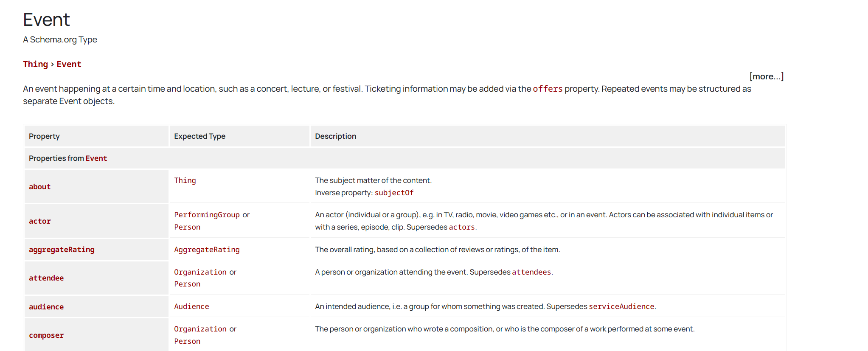Open the Thing breadcrumb link

pos(35,64)
